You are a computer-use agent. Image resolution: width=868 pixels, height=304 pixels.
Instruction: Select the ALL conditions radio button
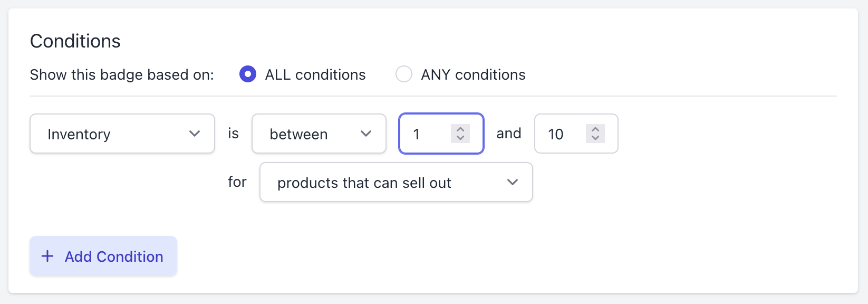coord(248,74)
